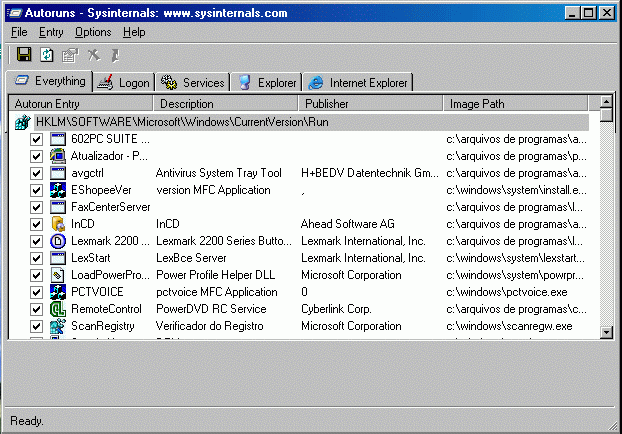Disable the avgctrl autorun checkbox
This screenshot has height=434, width=622.
(36, 173)
